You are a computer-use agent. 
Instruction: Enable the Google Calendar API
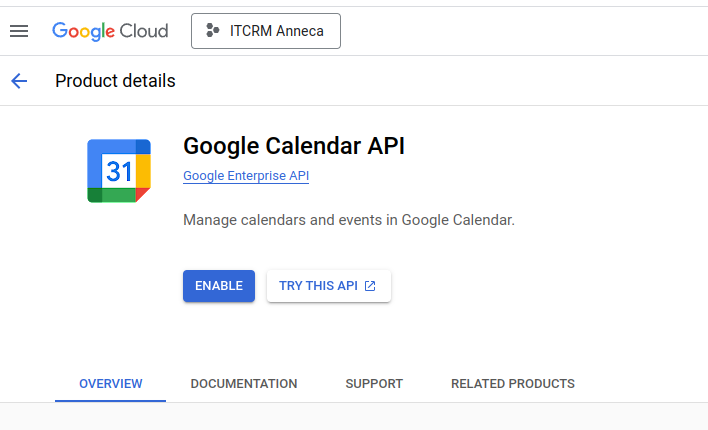(x=219, y=286)
